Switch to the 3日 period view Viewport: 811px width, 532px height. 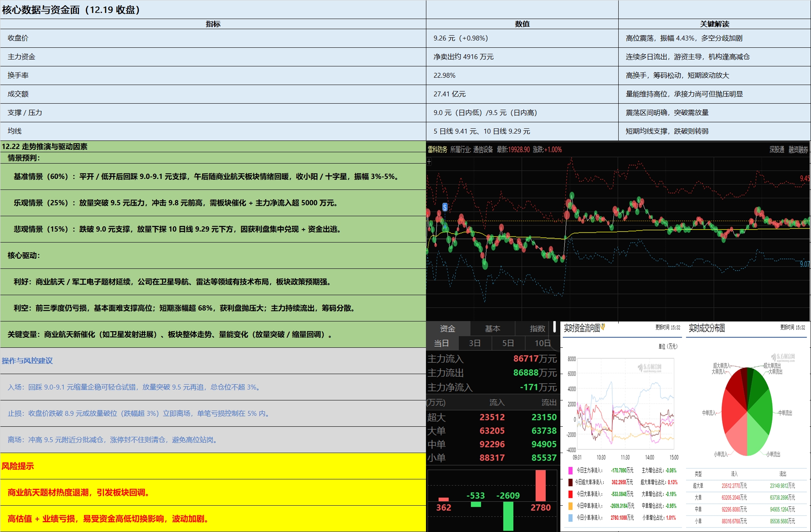[475, 343]
